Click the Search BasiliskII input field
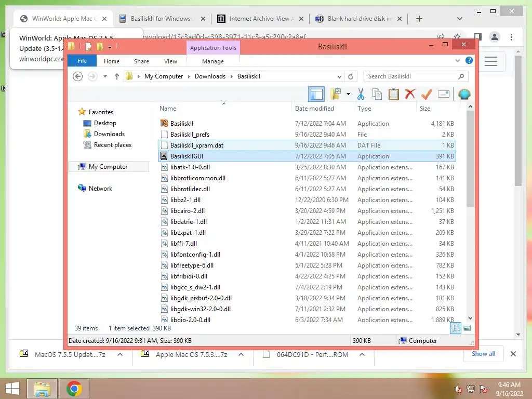 (x=416, y=76)
